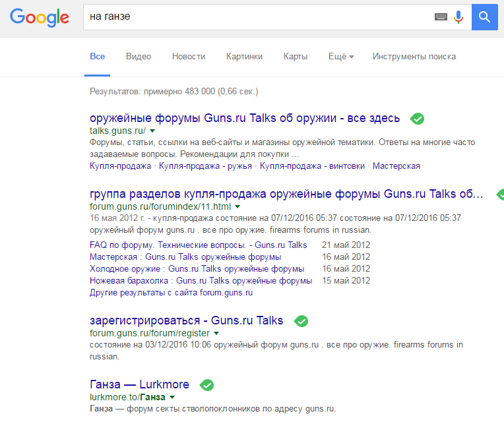Click the date '15 май 2012'
Viewport: 504px width, 426px height.
346,281
